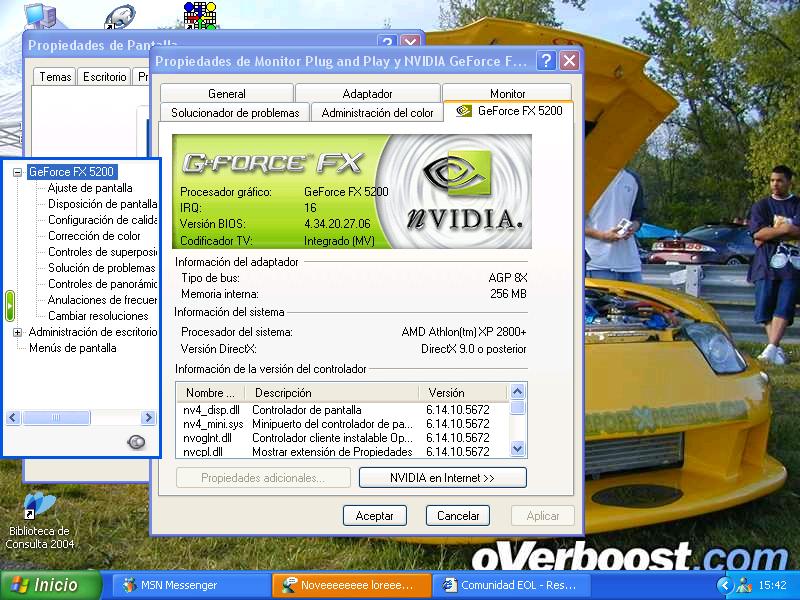Open the Administración del color tab
The width and height of the screenshot is (800, 600).
[x=377, y=113]
